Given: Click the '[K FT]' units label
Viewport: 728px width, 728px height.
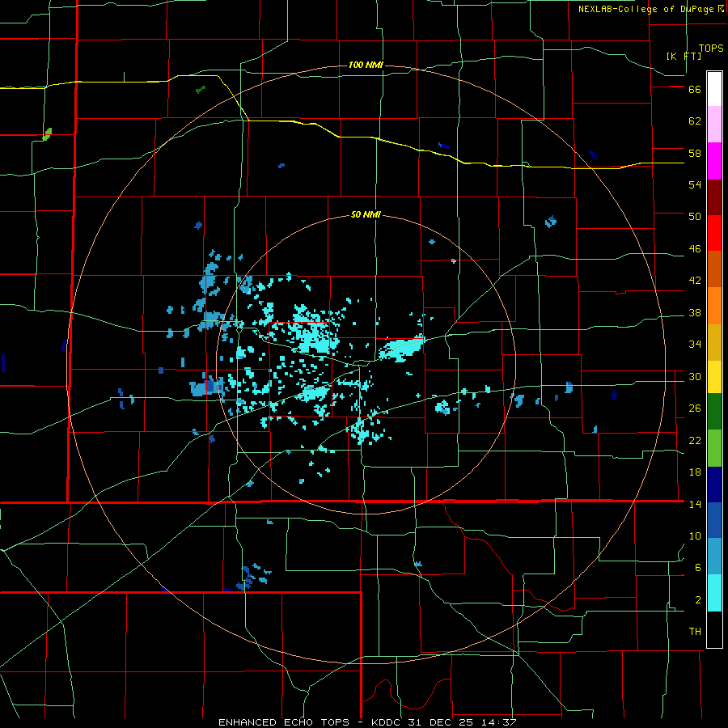Looking at the screenshot, I should click(684, 56).
